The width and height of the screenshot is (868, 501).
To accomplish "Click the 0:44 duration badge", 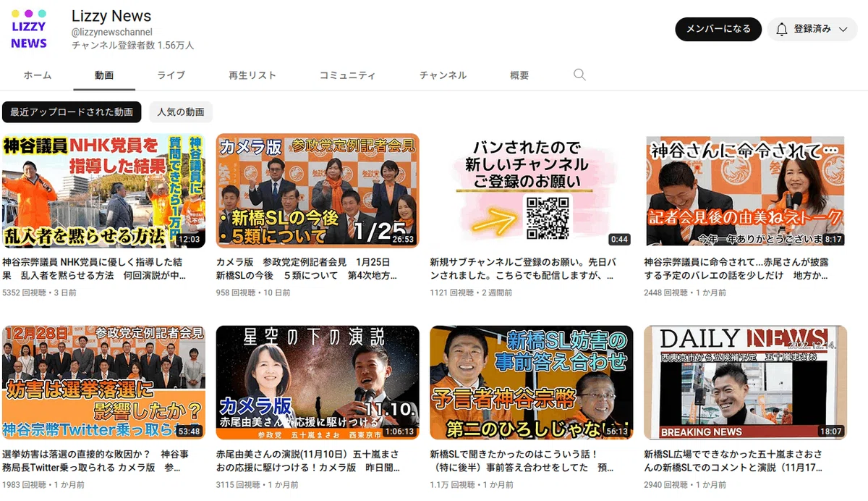I will tap(619, 239).
